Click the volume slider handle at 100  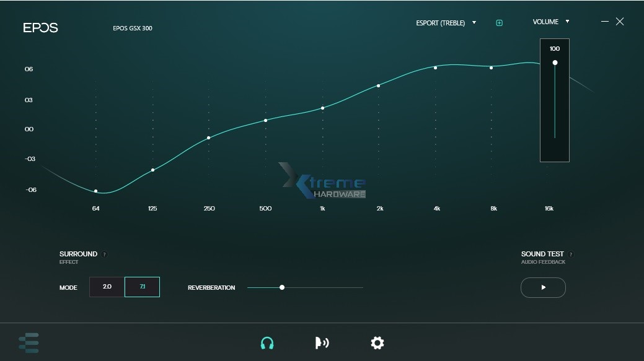555,63
